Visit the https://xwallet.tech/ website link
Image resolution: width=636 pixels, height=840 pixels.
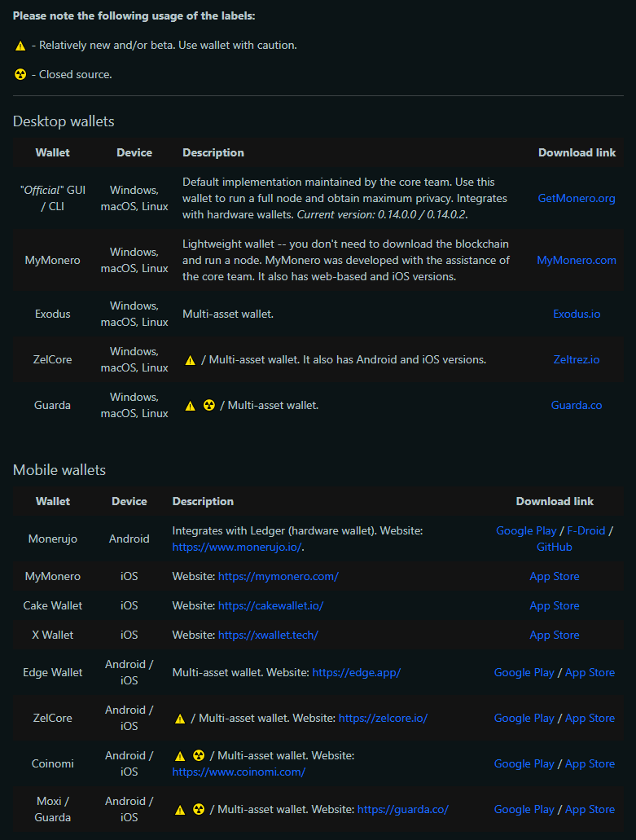coord(268,635)
